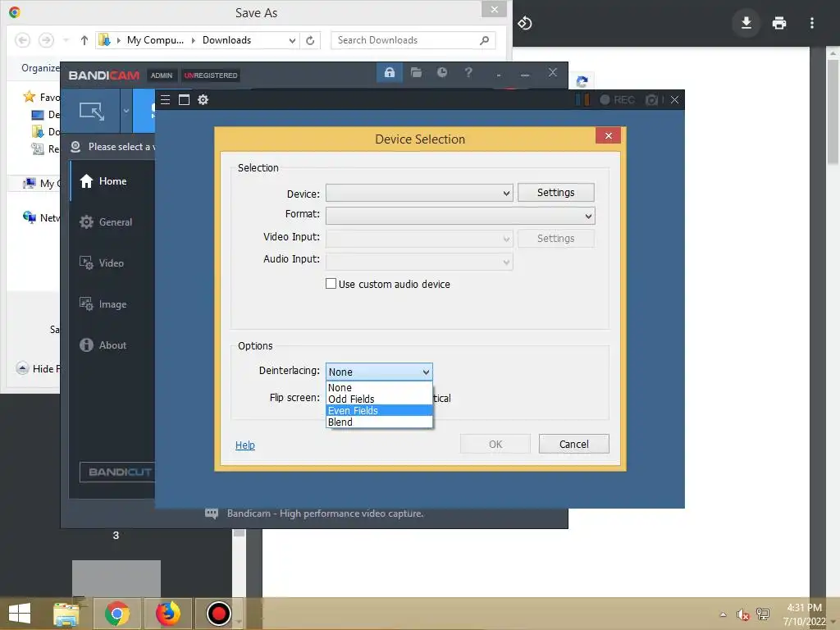Open the Help link
Viewport: 840px width, 630px height.
pos(244,445)
